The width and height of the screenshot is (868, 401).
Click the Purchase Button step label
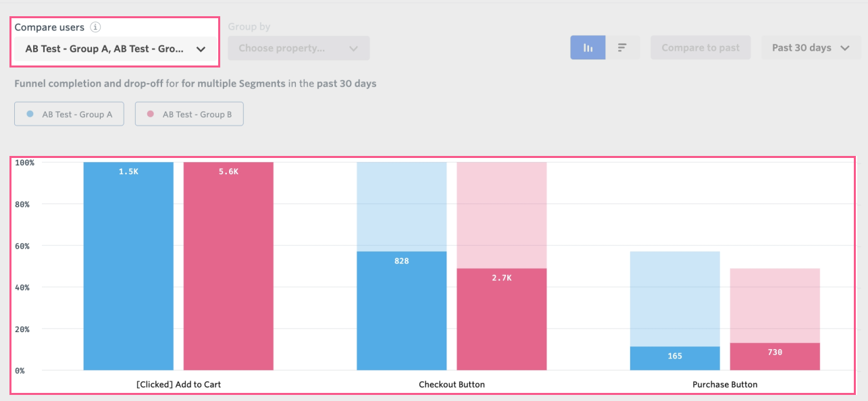coord(725,385)
